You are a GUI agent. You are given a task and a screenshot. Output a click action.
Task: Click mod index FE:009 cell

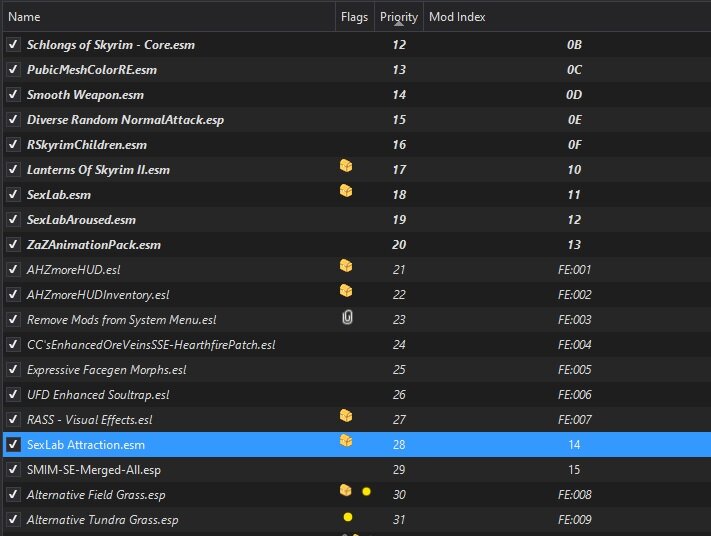pos(574,520)
